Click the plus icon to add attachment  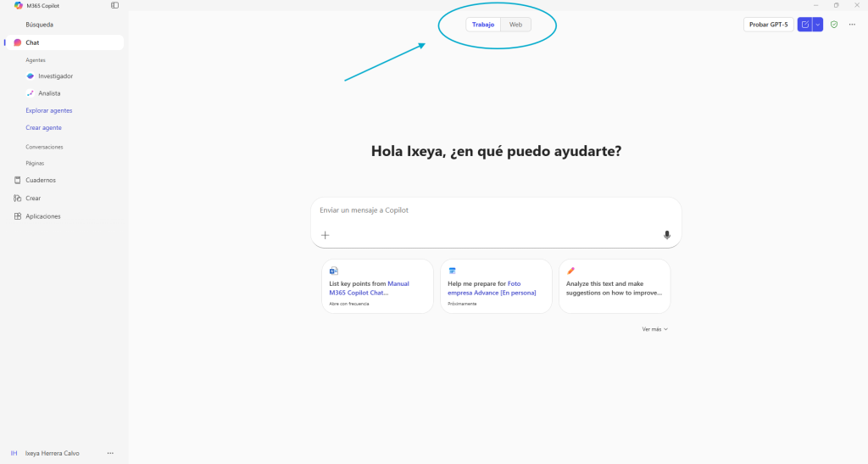pos(325,235)
